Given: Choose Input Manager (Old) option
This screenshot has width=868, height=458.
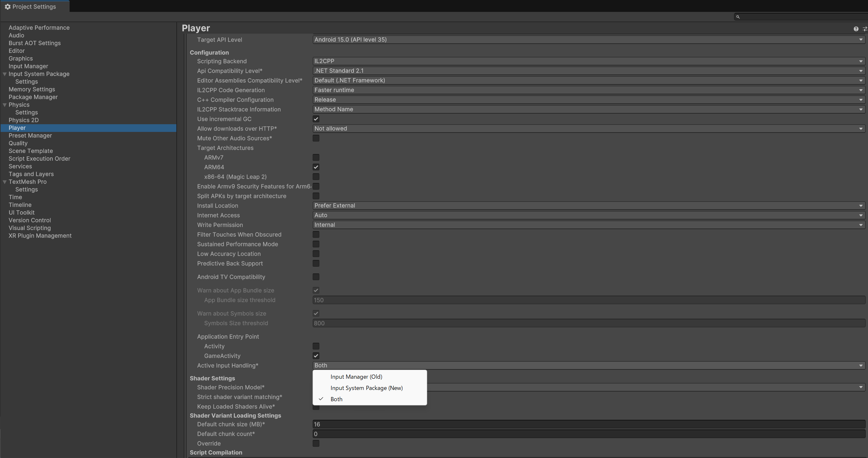Looking at the screenshot, I should [x=356, y=377].
